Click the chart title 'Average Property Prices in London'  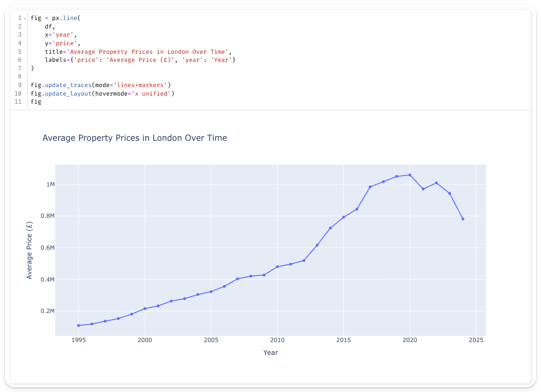click(x=134, y=138)
